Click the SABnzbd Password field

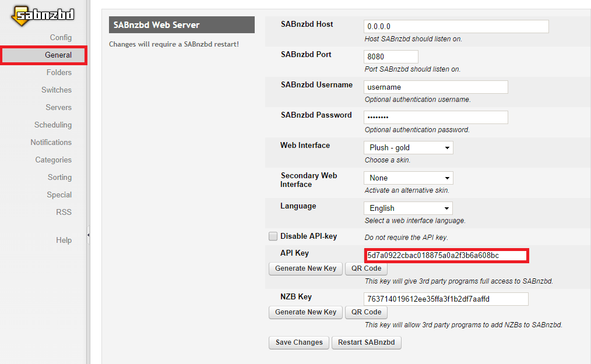[x=435, y=118]
